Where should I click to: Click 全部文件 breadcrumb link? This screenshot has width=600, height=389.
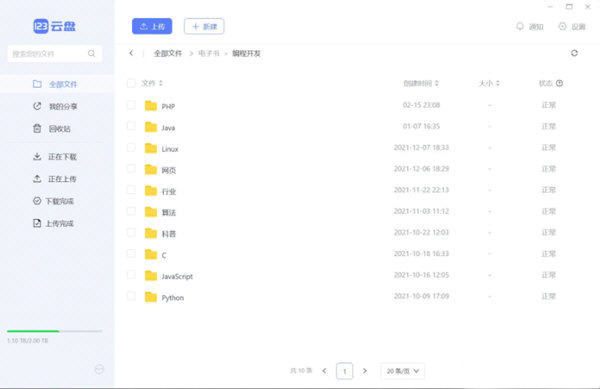click(x=168, y=54)
